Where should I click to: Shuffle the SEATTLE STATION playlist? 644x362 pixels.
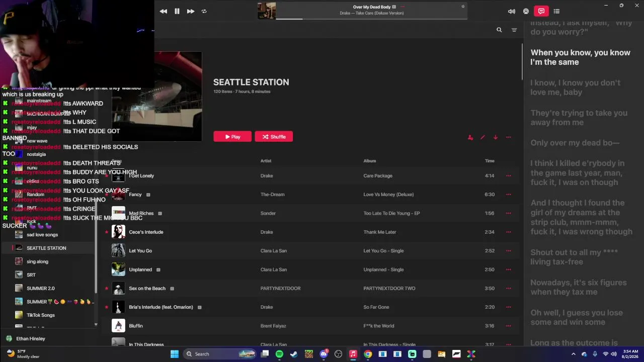coord(274,137)
